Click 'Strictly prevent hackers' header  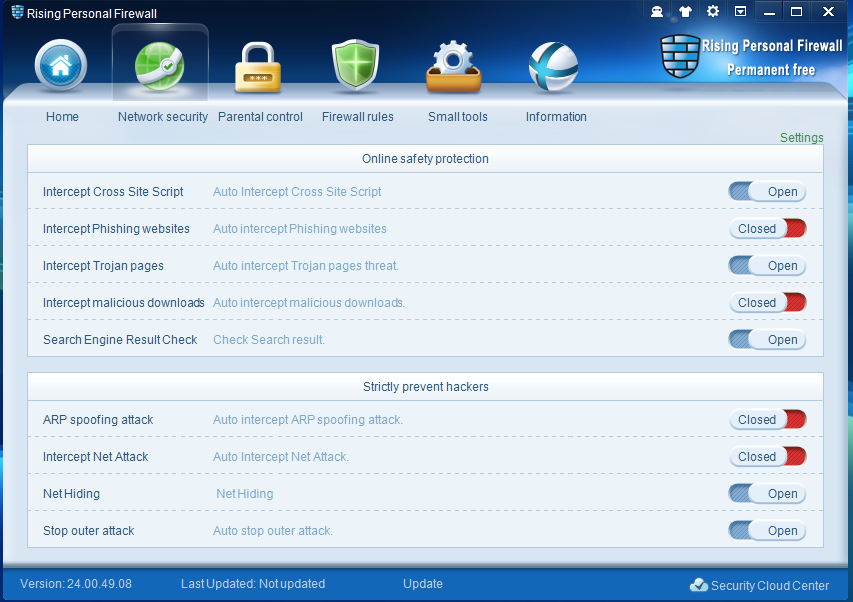click(x=425, y=386)
